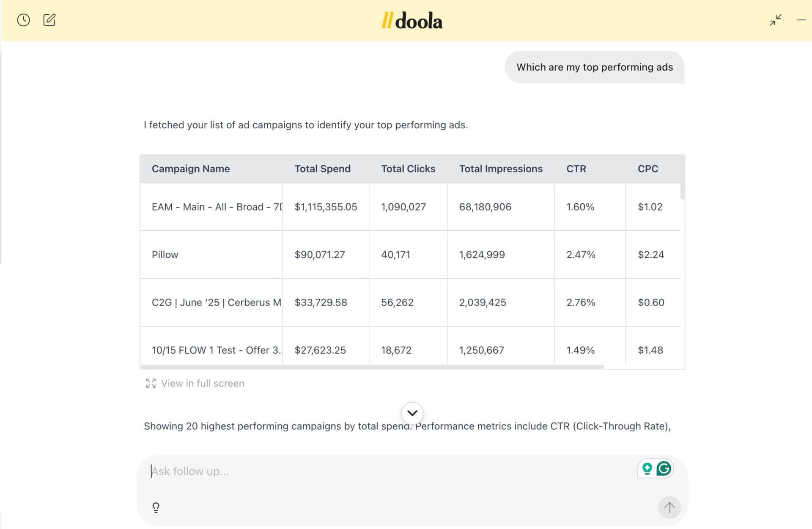
Task: Click the table's horizontal scrollbar
Action: pos(372,367)
